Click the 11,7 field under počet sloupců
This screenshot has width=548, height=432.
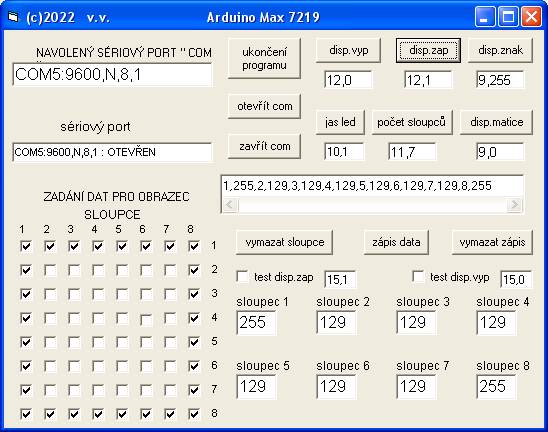412,152
